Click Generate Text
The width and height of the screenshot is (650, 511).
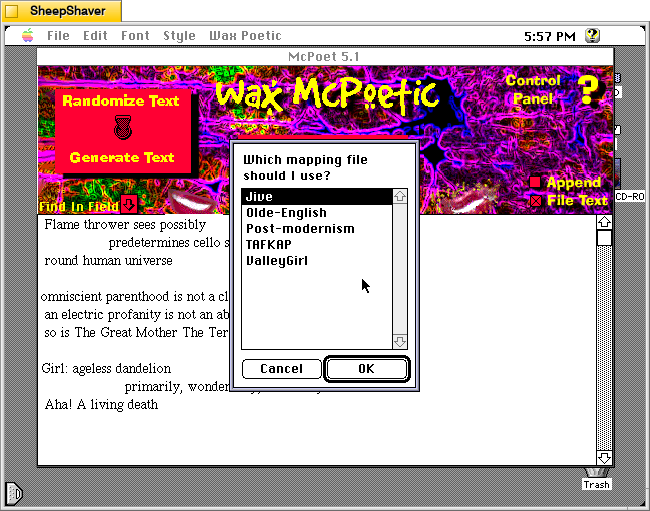click(122, 157)
